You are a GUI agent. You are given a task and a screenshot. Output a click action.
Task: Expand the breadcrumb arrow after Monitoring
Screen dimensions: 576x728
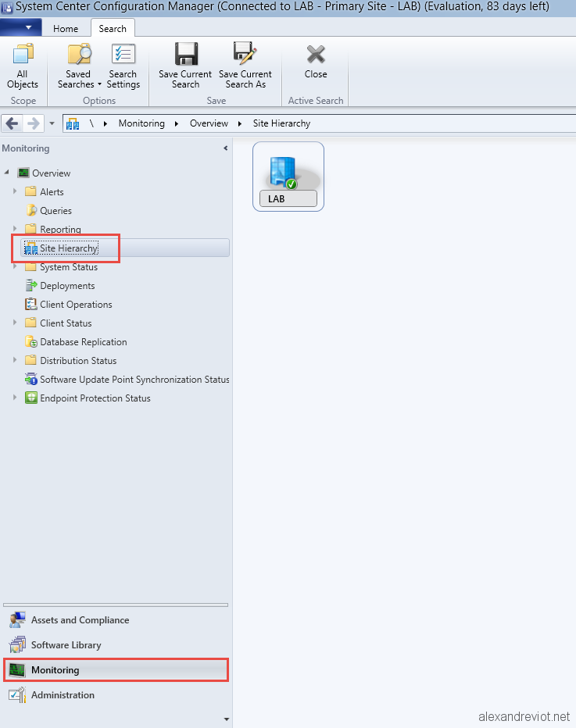pyautogui.click(x=177, y=123)
